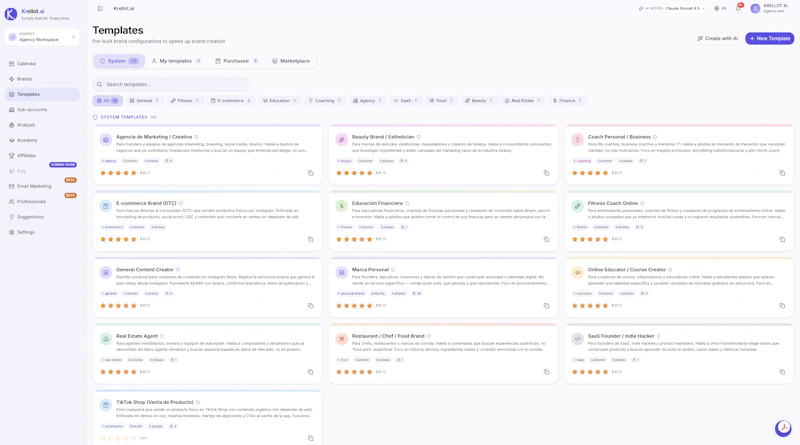Click the Educación Financiera dollar icon
The height and width of the screenshot is (445, 800).
[x=341, y=206]
